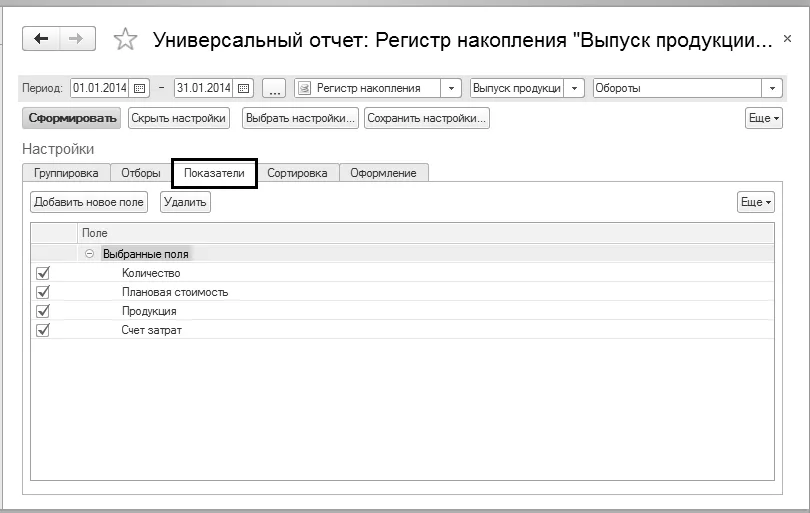This screenshot has width=810, height=513.
Task: Open calendar for start date 01.01.2014
Action: (x=139, y=88)
